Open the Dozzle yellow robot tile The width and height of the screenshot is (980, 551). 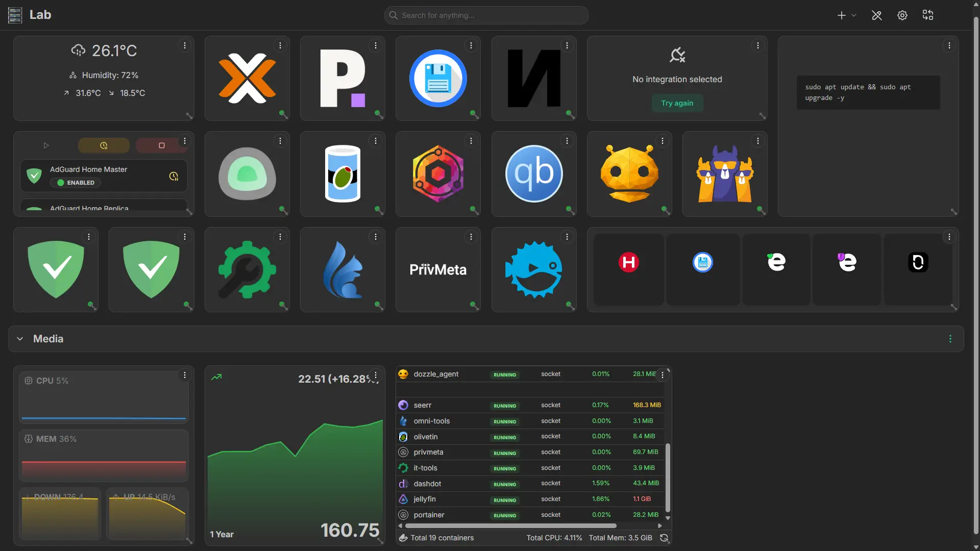point(629,174)
